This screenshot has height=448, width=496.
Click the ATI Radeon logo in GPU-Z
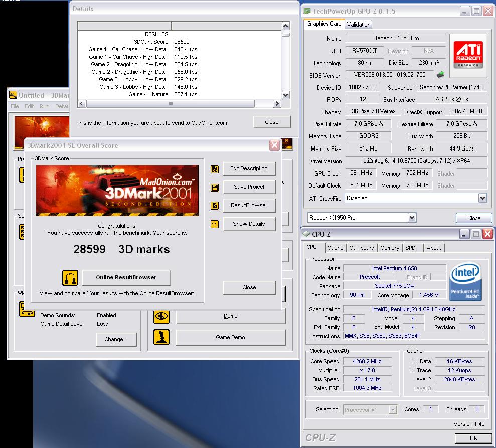point(468,56)
